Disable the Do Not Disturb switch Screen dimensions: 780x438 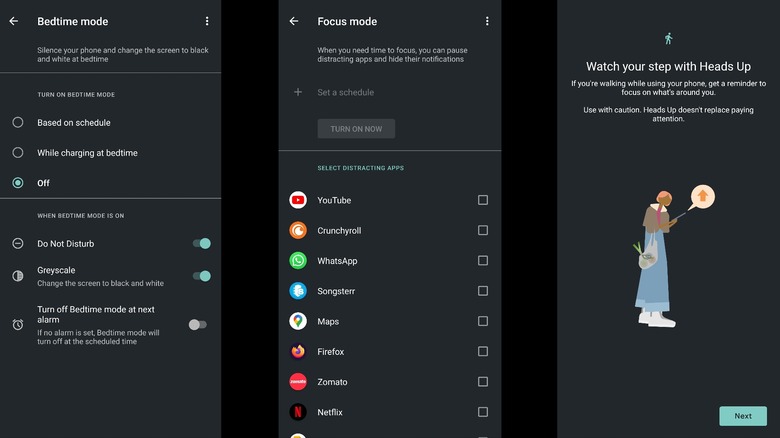201,243
